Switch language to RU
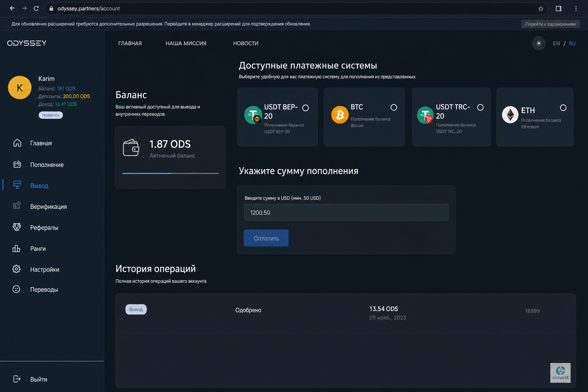Screen dimensions: 588x392 click(x=572, y=43)
